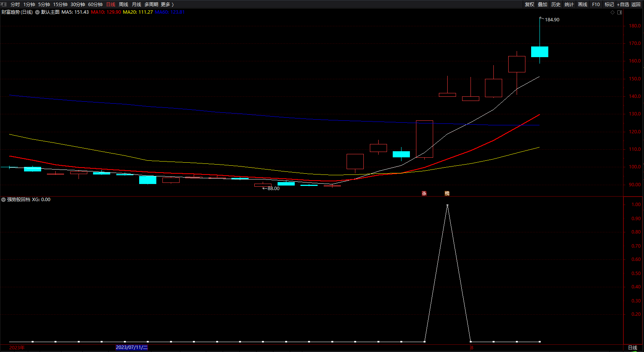Add stock via +自选 button
This screenshot has height=352, width=644.
623,4
